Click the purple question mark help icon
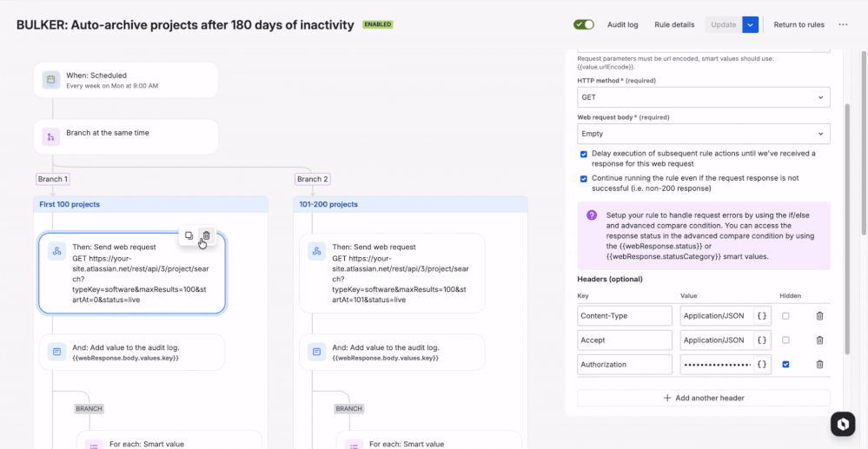Image resolution: width=868 pixels, height=449 pixels. pyautogui.click(x=592, y=215)
